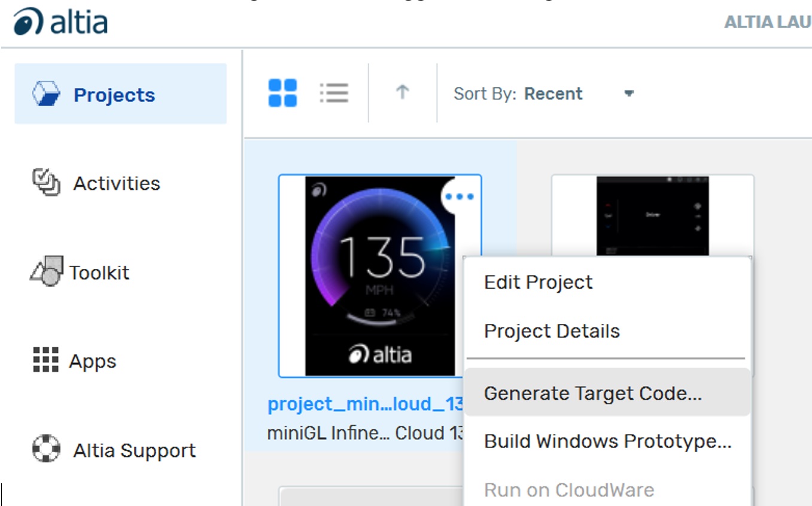
Task: Click project_min...loud_13 project name
Action: [366, 404]
